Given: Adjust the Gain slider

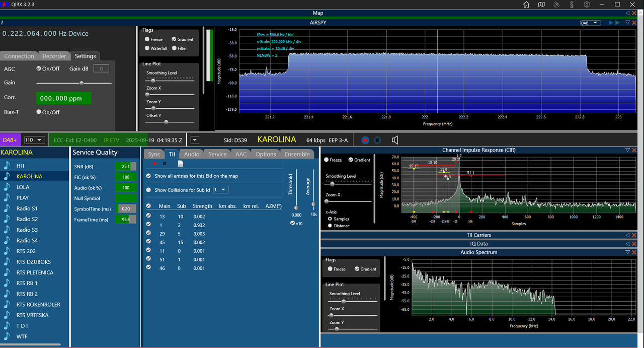Looking at the screenshot, I should (74, 83).
